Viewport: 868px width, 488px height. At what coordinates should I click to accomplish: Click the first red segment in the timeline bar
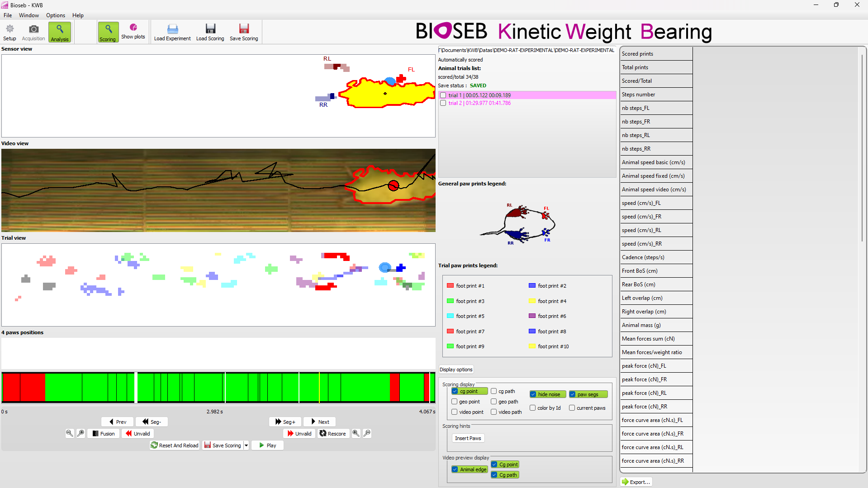pos(11,388)
